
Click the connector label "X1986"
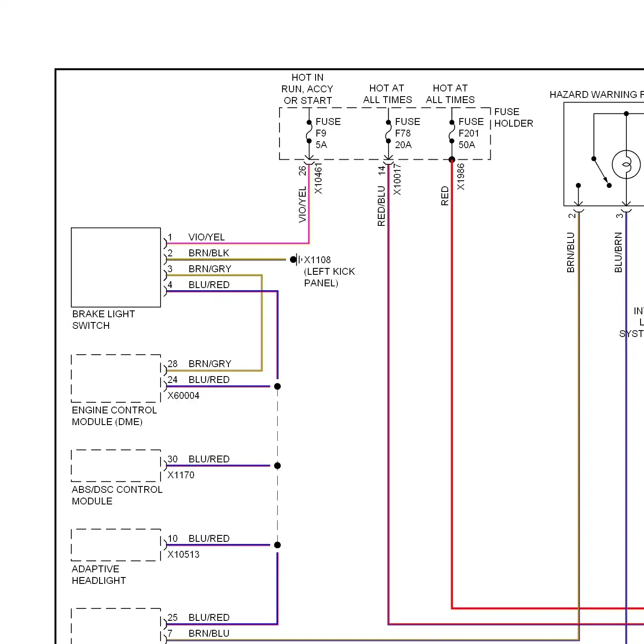point(461,176)
